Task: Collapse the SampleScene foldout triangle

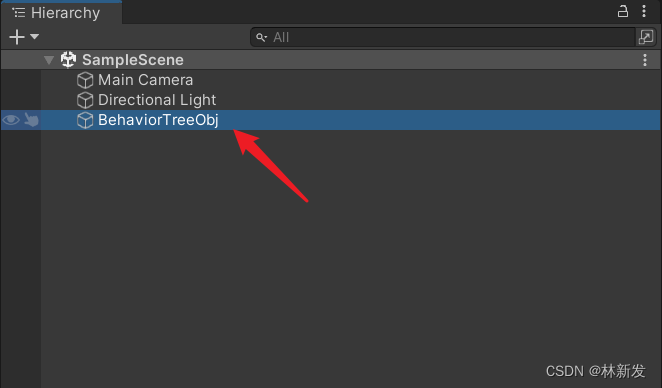Action: click(49, 60)
